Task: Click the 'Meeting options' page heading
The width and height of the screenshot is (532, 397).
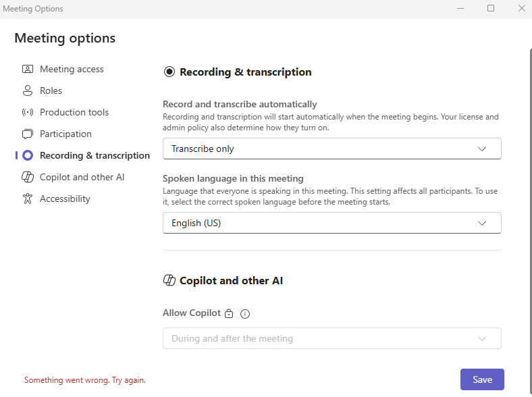Action: pyautogui.click(x=65, y=38)
